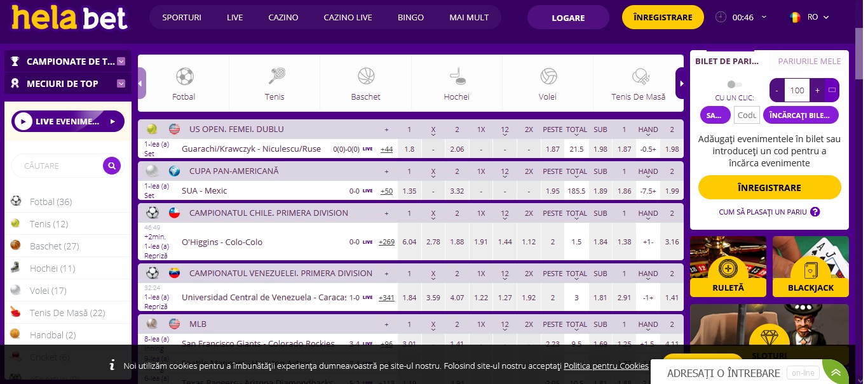Click the USA flag next to US Open

point(174,129)
